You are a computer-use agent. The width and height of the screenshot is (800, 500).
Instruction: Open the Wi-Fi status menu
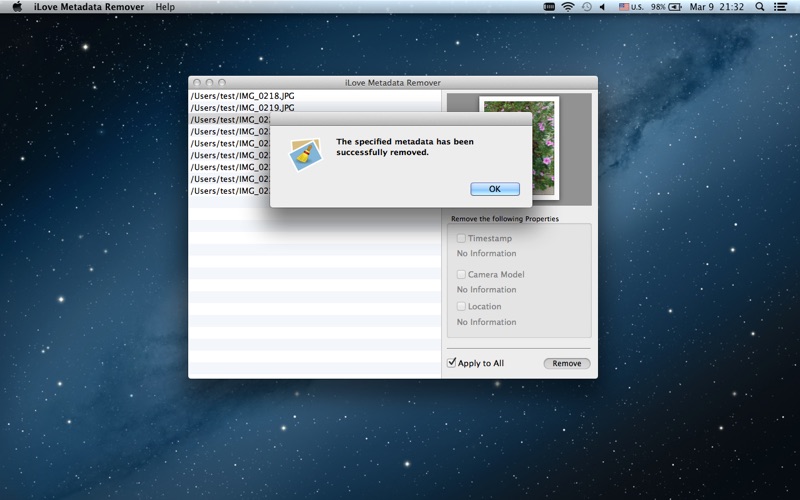coord(567,7)
